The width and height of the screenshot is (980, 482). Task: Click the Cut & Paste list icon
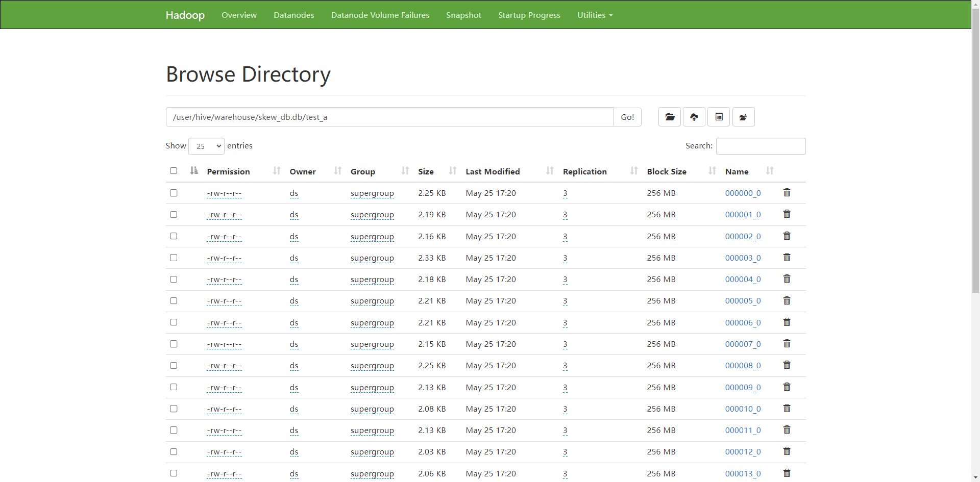719,117
